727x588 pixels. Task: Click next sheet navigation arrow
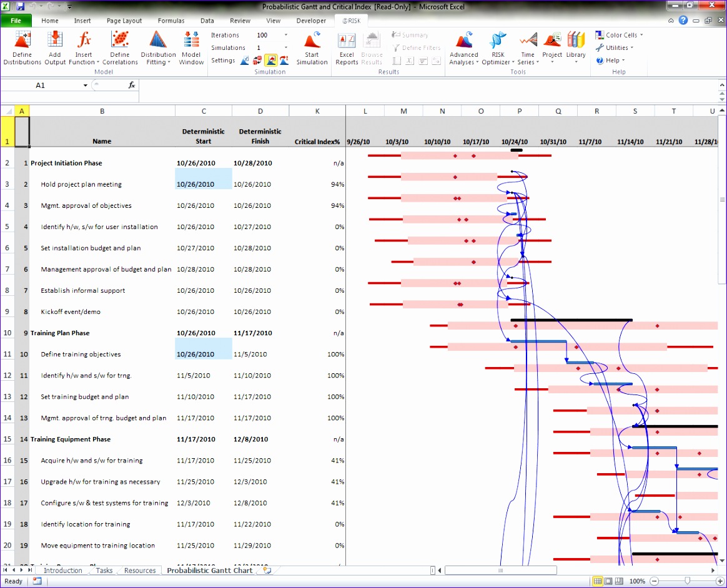21,571
